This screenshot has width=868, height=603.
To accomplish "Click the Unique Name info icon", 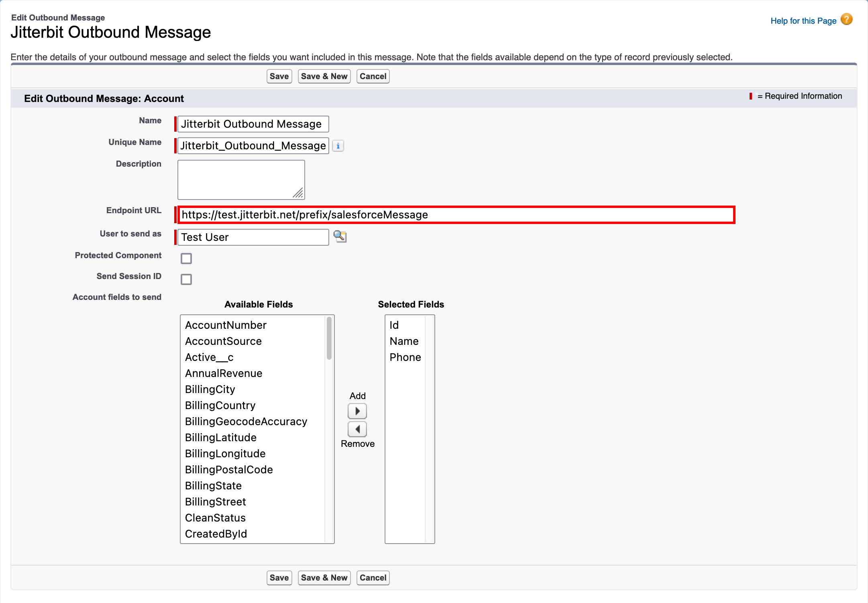I will [338, 146].
